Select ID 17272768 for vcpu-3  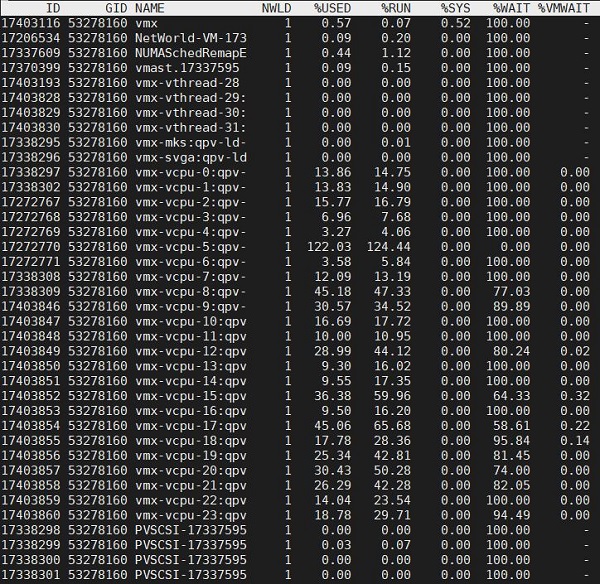click(31, 217)
